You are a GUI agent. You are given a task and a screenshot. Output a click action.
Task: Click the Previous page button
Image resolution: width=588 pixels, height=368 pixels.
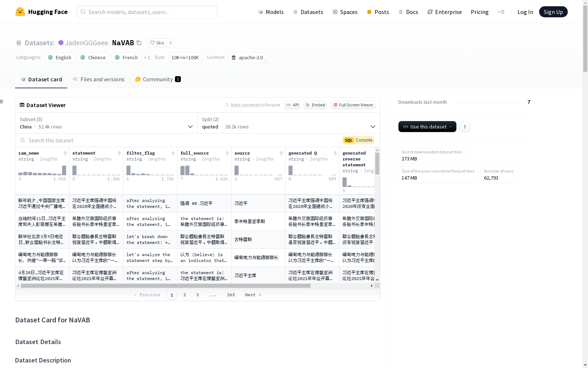click(x=147, y=295)
